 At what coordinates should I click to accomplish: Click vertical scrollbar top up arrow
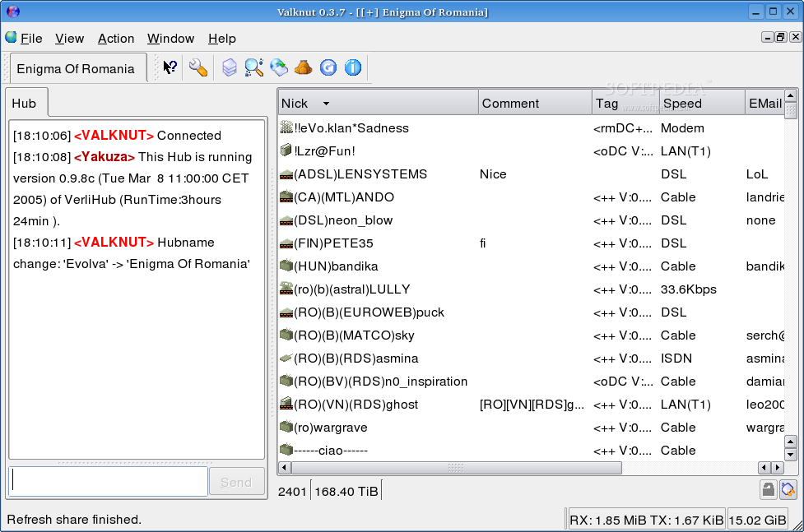tap(791, 96)
